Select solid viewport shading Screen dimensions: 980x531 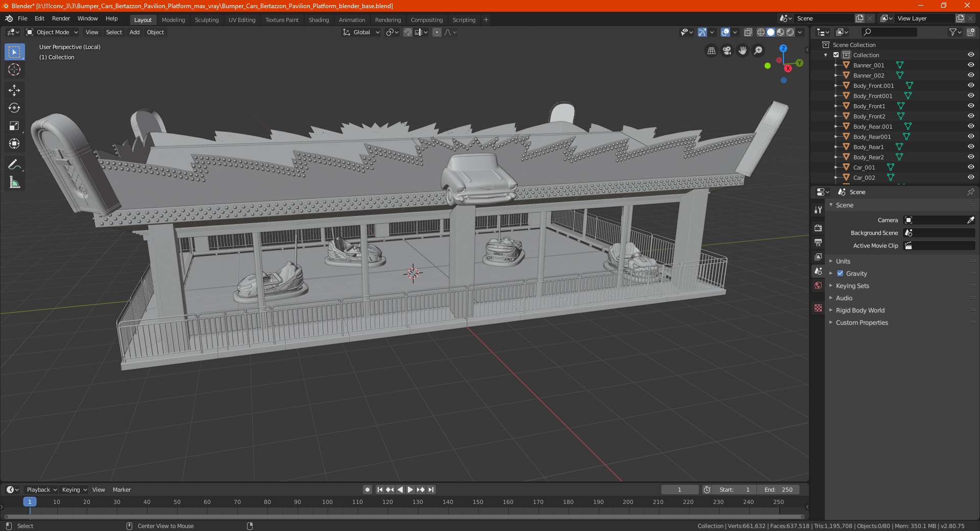771,32
